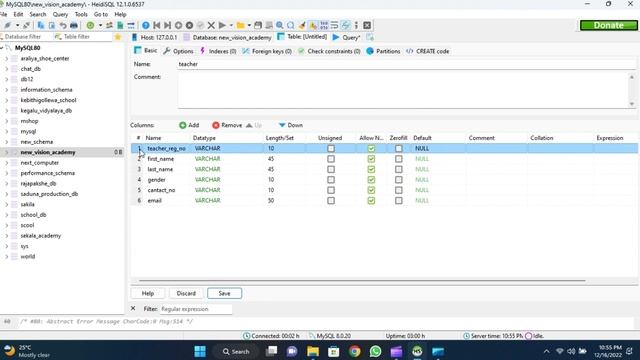The image size is (640, 360).
Task: Open WhatsApp from the taskbar
Action: 375,351
